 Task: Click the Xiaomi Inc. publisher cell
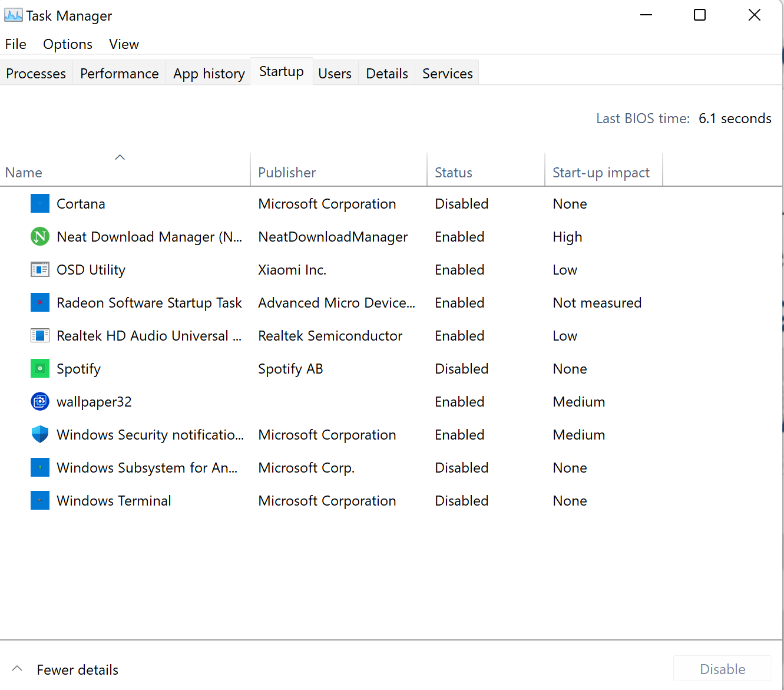tap(292, 270)
